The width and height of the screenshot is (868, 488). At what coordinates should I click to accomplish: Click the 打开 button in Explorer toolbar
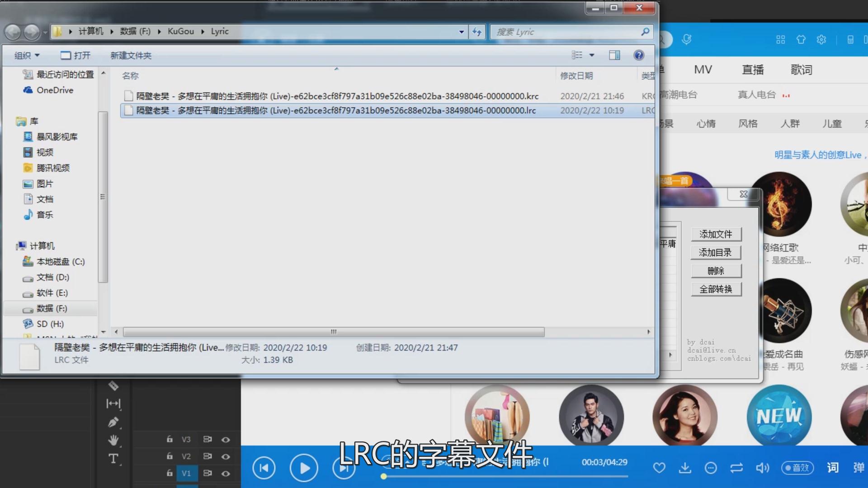[x=75, y=55]
